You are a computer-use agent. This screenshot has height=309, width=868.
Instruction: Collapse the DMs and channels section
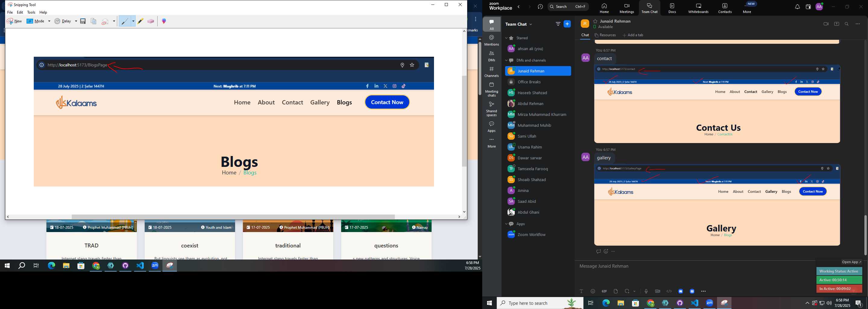point(506,60)
